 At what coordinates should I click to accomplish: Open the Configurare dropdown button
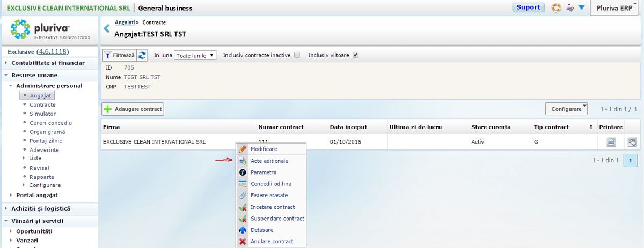[x=567, y=109]
